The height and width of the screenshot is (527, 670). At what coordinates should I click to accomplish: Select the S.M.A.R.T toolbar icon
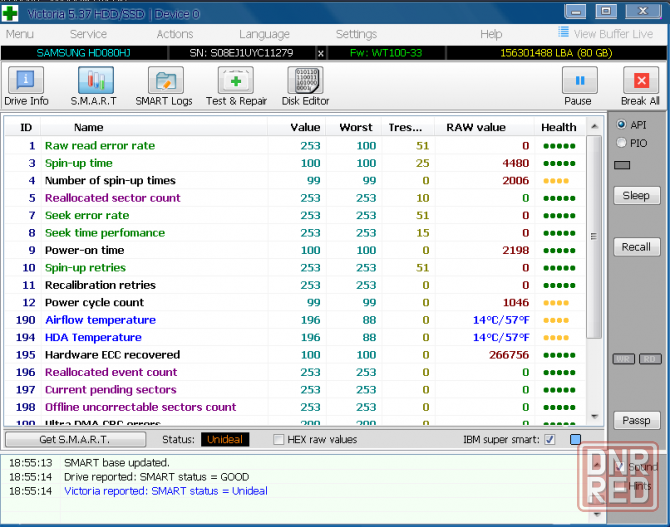tap(94, 86)
